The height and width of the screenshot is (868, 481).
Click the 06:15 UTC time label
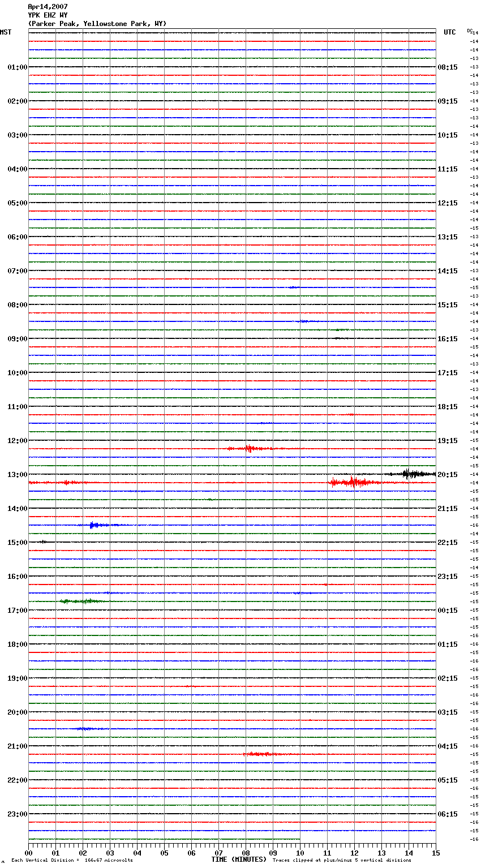coord(448,814)
